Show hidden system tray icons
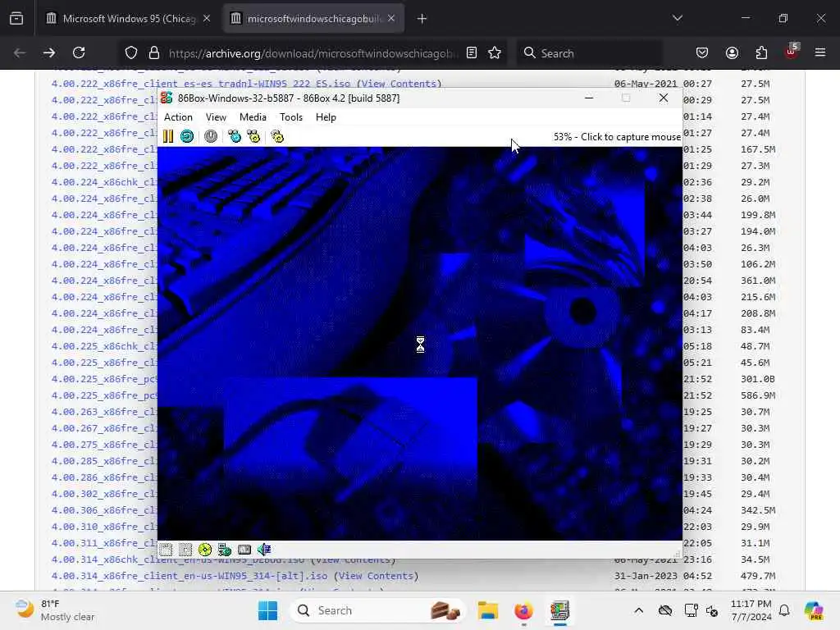 638,610
